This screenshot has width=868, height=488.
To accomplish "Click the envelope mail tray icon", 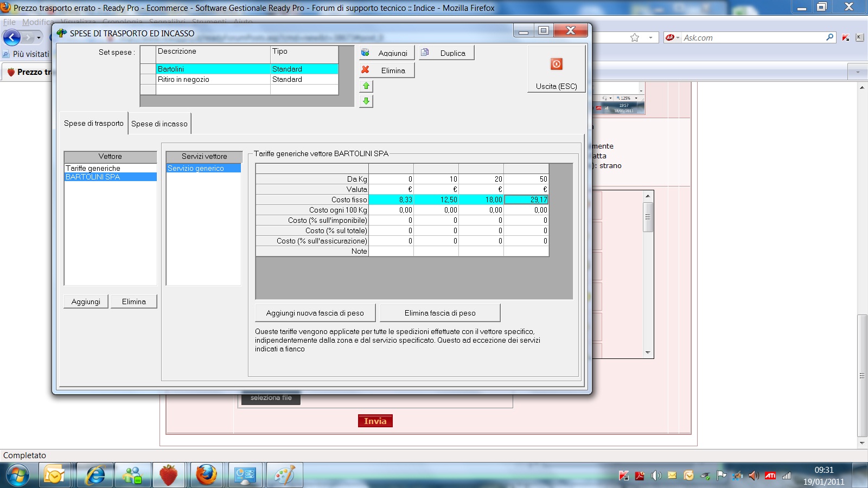I will point(672,476).
